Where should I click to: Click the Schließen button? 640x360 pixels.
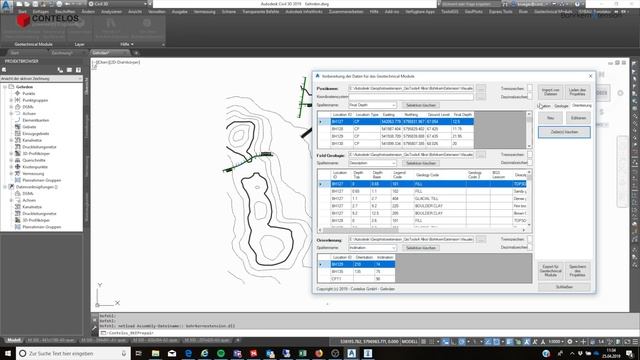(x=564, y=287)
